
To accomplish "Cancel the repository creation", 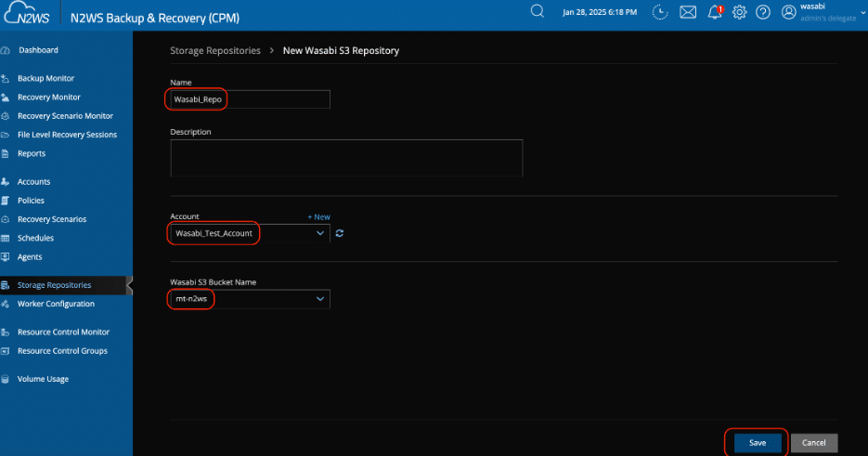I will pyautogui.click(x=814, y=443).
